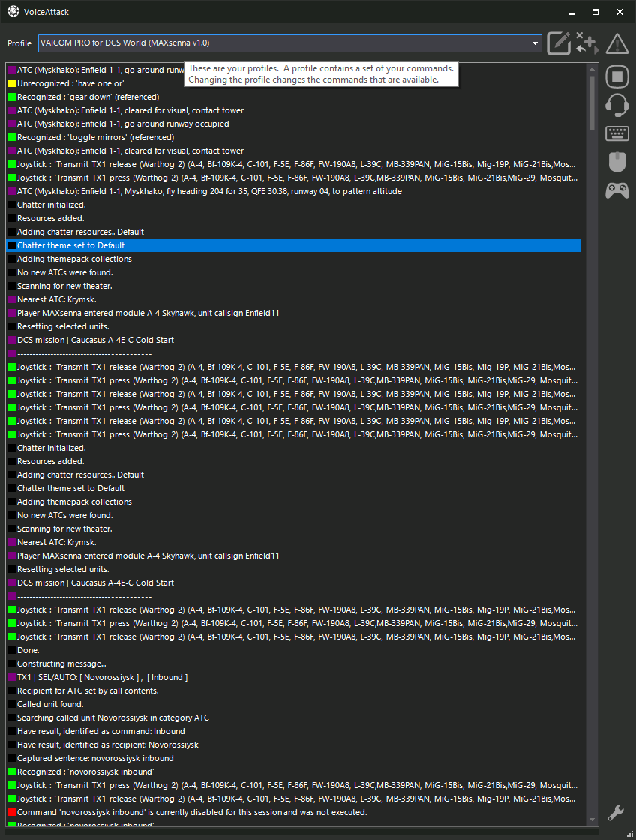Select "Captured sentence: novorossiysk inbound" row
Viewport: 636px width, 840px height.
(293, 758)
